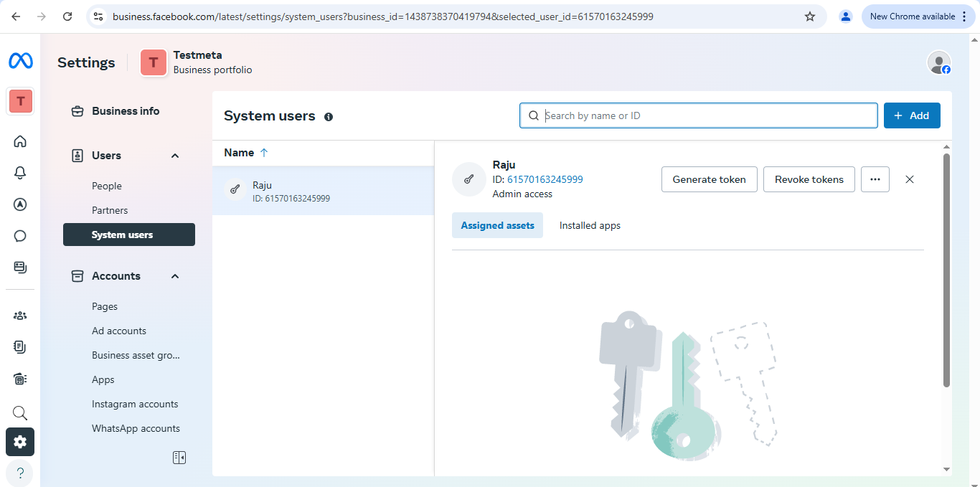Open the Inbox chat bubble icon

coord(19,236)
